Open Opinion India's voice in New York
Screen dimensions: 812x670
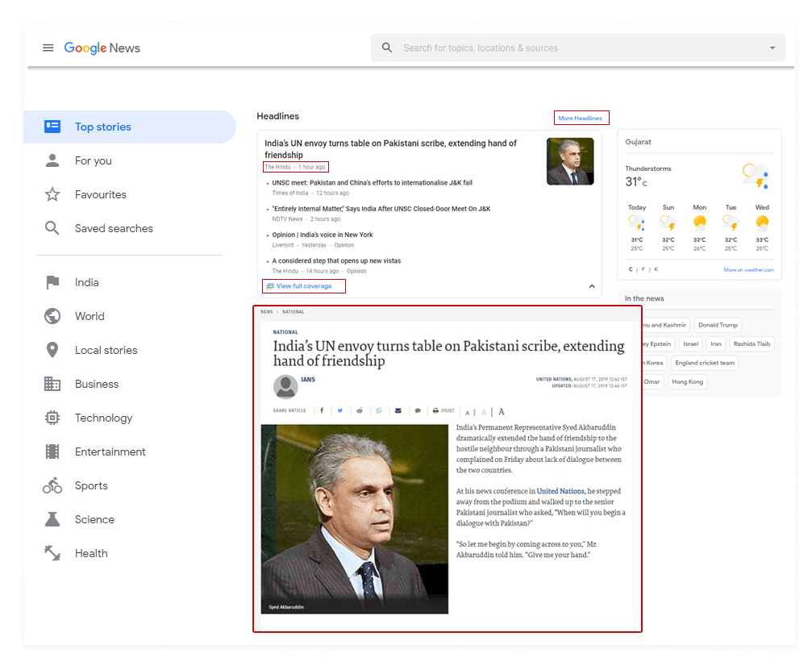[x=322, y=235]
